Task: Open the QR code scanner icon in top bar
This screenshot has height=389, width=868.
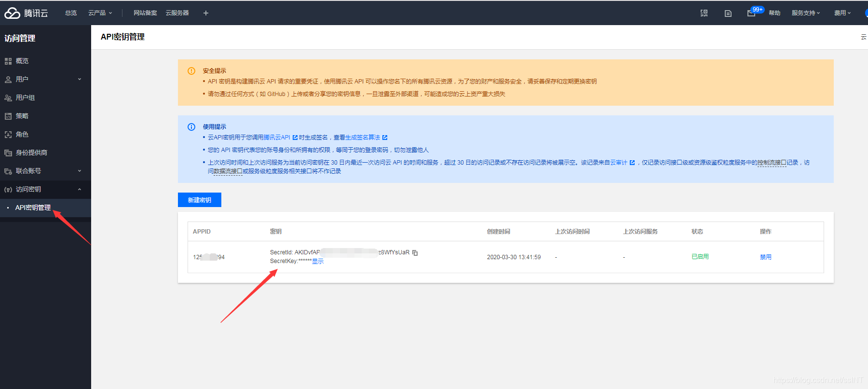Action: pyautogui.click(x=704, y=13)
